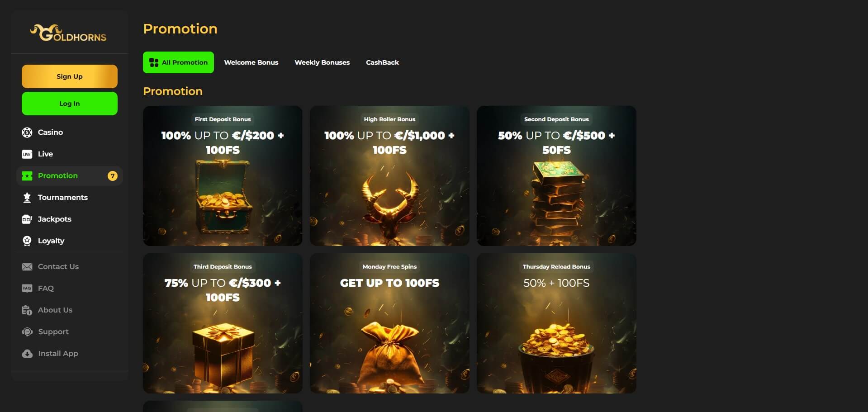Screen dimensions: 868x412
Task: Click the GoldHorns logo
Action: pos(68,33)
